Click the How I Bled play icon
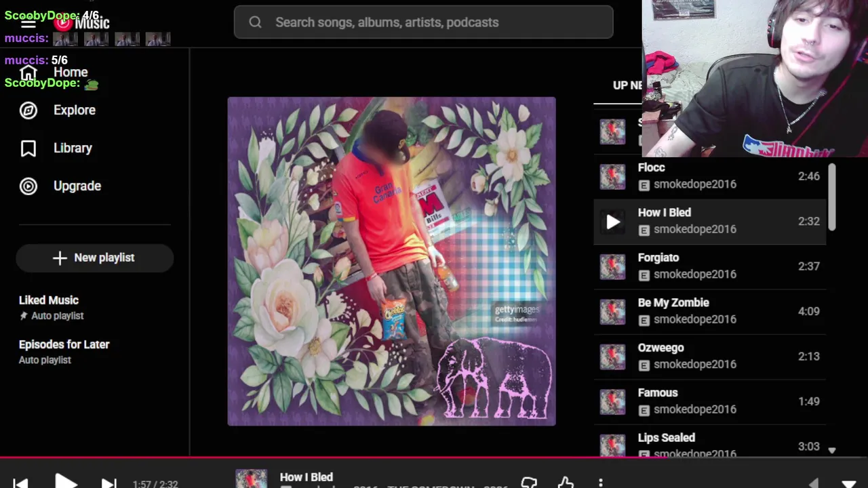This screenshot has height=488, width=868. pos(612,222)
